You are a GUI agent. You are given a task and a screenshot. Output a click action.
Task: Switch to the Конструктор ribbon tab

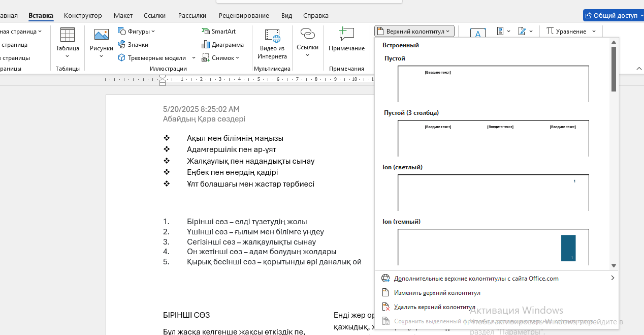pyautogui.click(x=83, y=15)
